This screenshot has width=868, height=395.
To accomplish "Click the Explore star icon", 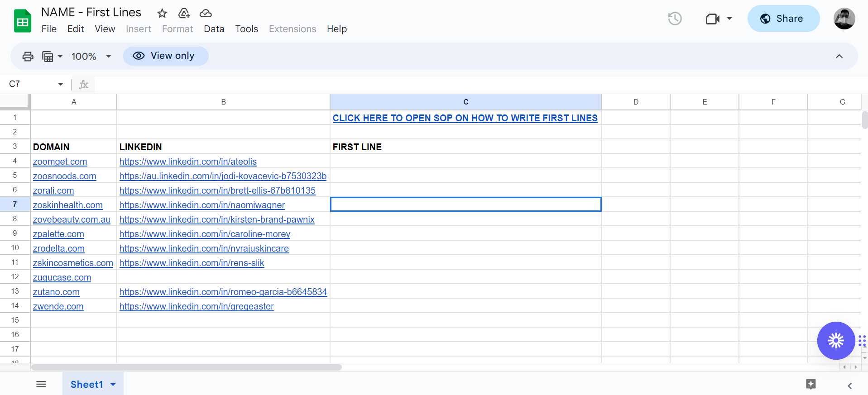I will (x=810, y=384).
